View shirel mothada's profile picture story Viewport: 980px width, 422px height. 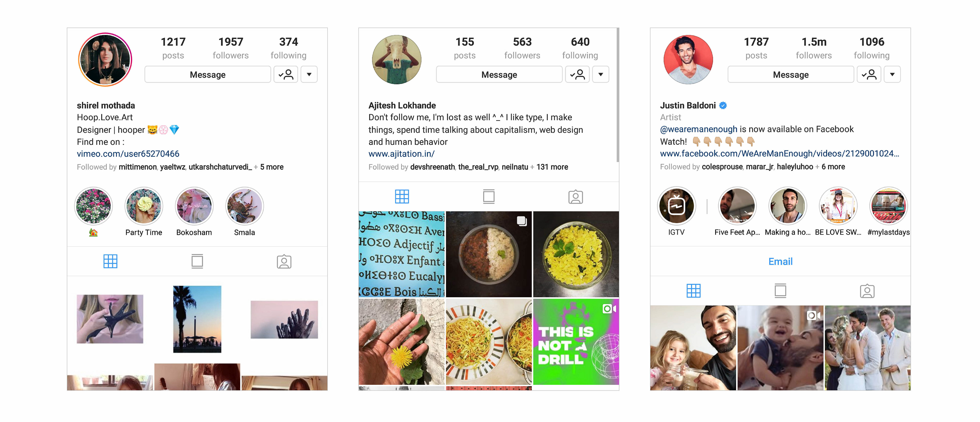(x=105, y=60)
